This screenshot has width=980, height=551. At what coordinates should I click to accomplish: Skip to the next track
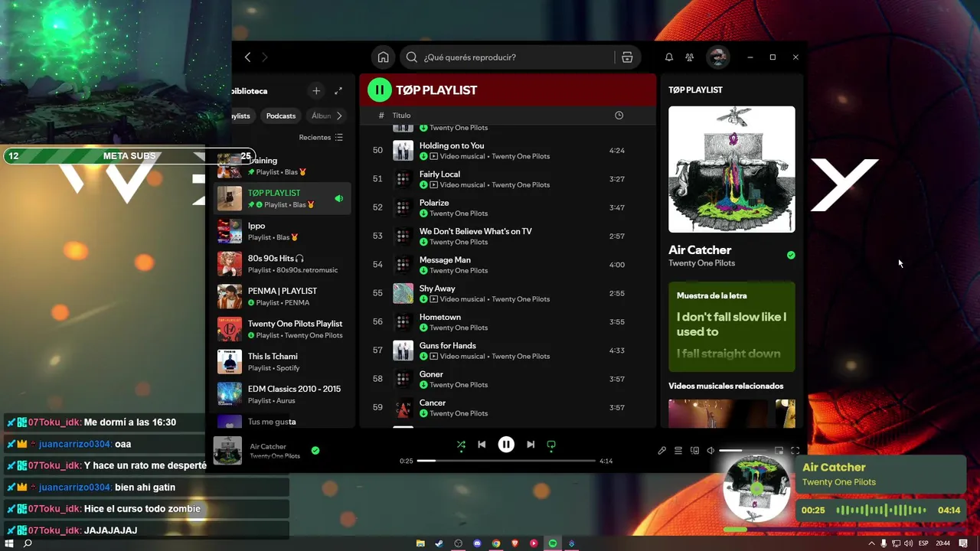click(531, 445)
